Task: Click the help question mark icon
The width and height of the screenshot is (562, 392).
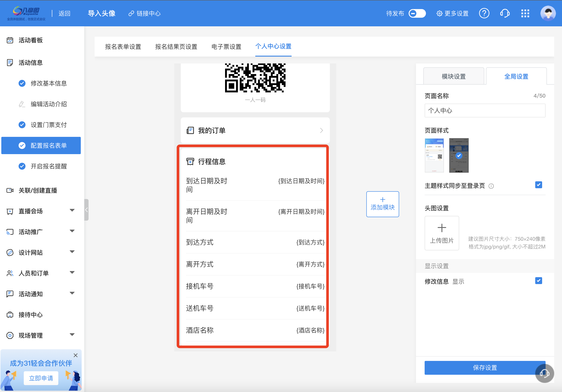Action: (x=484, y=13)
